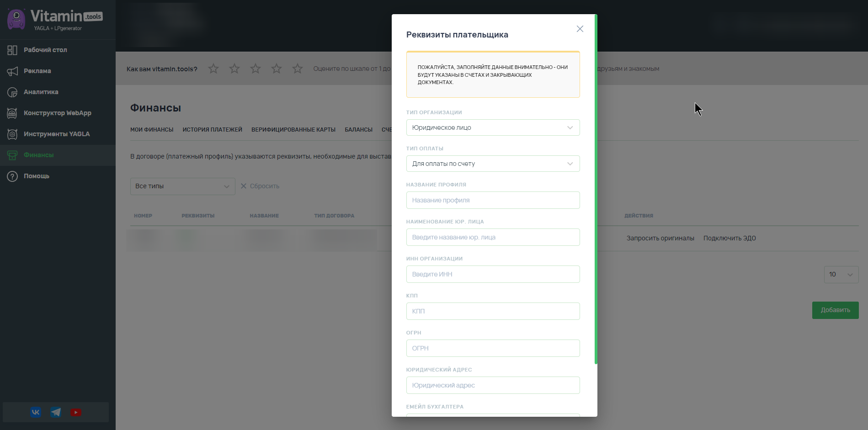This screenshot has width=868, height=430.
Task: Select Аналитика menu label
Action: pos(41,92)
